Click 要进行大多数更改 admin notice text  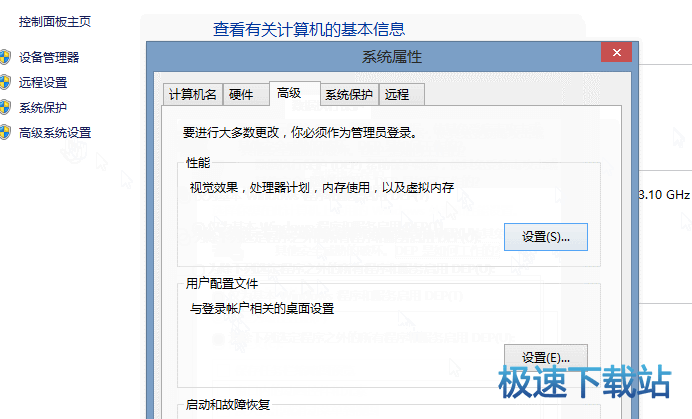300,133
